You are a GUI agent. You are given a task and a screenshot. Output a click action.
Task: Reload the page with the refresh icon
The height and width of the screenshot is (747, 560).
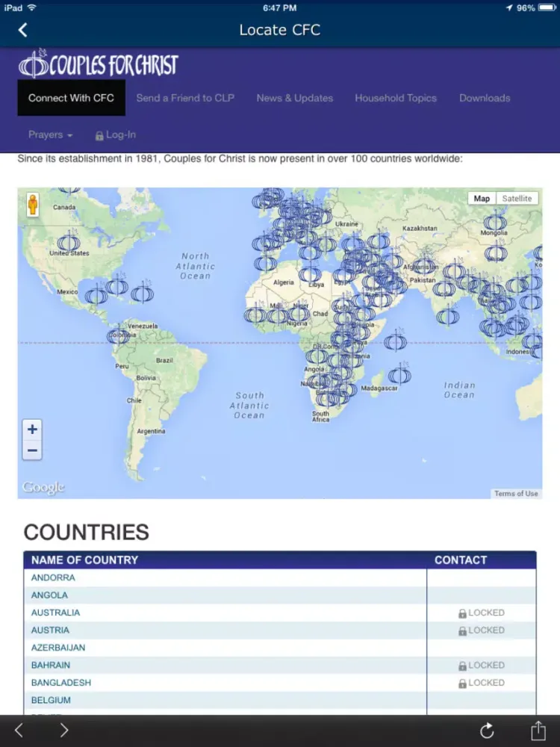tap(487, 731)
